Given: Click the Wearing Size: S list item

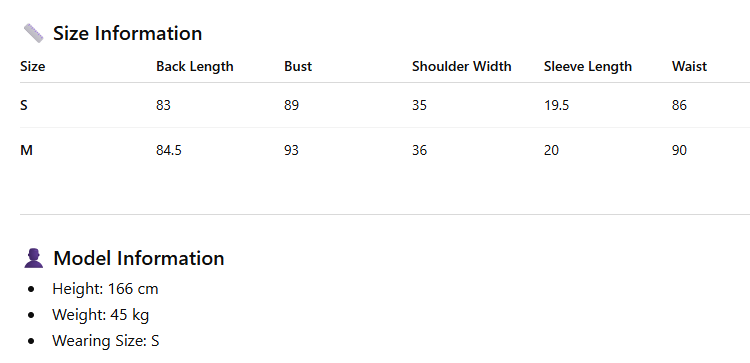Looking at the screenshot, I should point(106,341).
